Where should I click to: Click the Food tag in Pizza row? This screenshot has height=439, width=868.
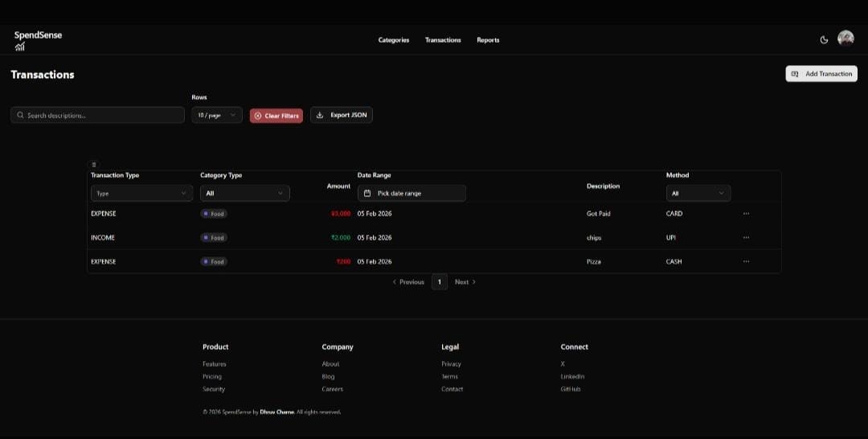coord(214,261)
